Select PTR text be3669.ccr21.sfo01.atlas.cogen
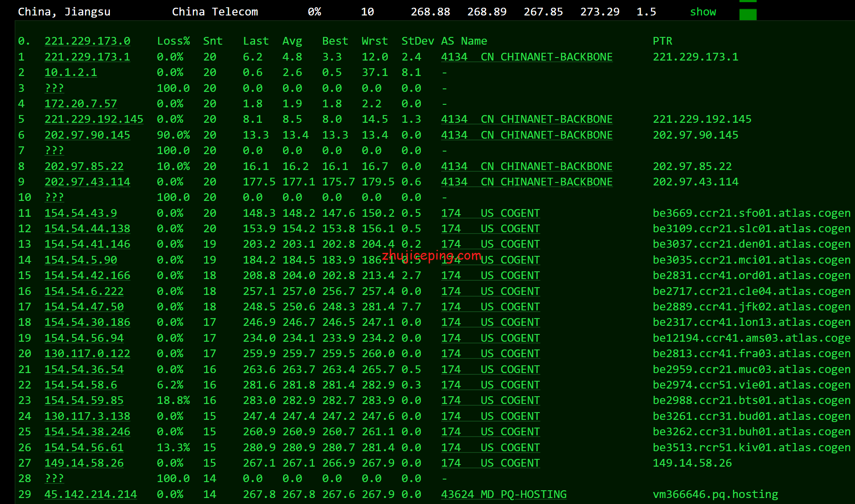The width and height of the screenshot is (855, 504). (x=752, y=213)
